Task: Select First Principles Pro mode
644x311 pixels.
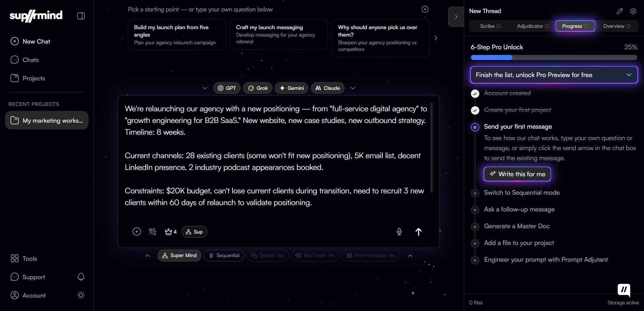Action: (371, 255)
